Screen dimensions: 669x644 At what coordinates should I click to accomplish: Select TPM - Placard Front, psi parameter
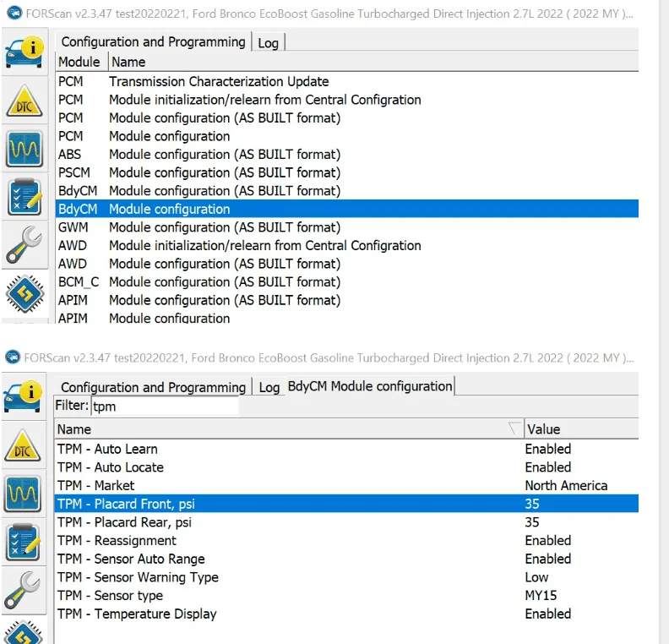[x=347, y=504]
